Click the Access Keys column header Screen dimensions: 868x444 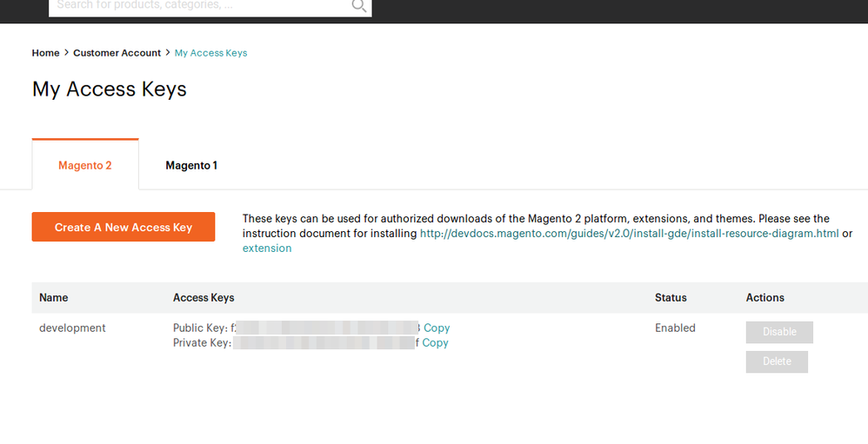click(x=204, y=298)
